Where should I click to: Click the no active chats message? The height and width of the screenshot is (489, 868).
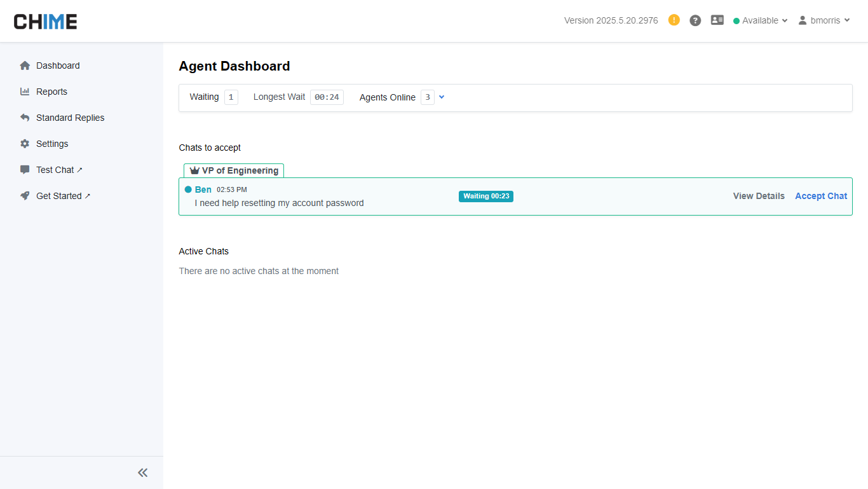(x=259, y=271)
